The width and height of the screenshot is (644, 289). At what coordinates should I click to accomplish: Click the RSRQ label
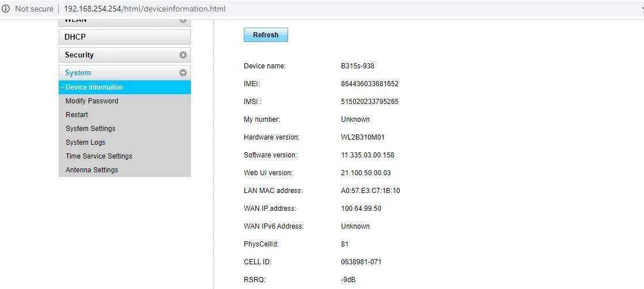255,280
